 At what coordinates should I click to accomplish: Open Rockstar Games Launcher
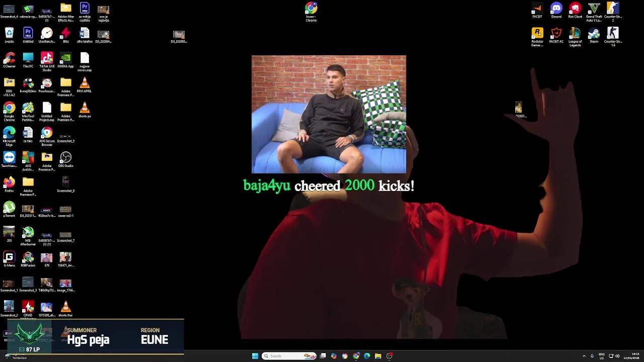[x=537, y=37]
